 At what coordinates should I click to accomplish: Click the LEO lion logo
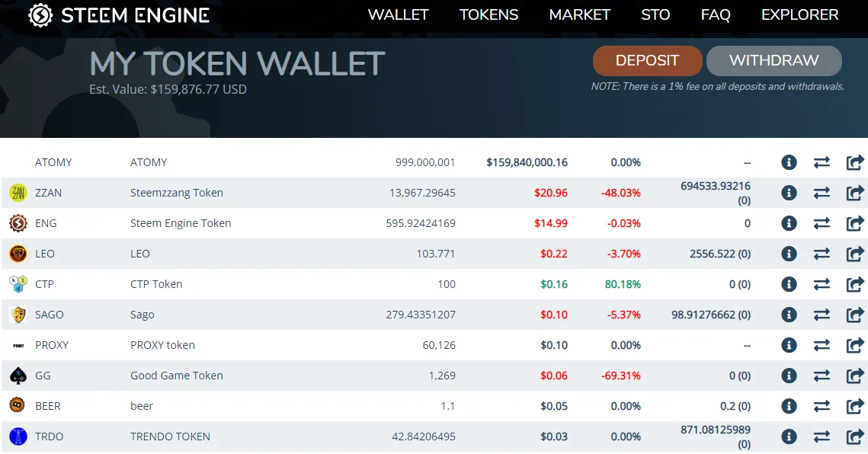click(x=18, y=254)
